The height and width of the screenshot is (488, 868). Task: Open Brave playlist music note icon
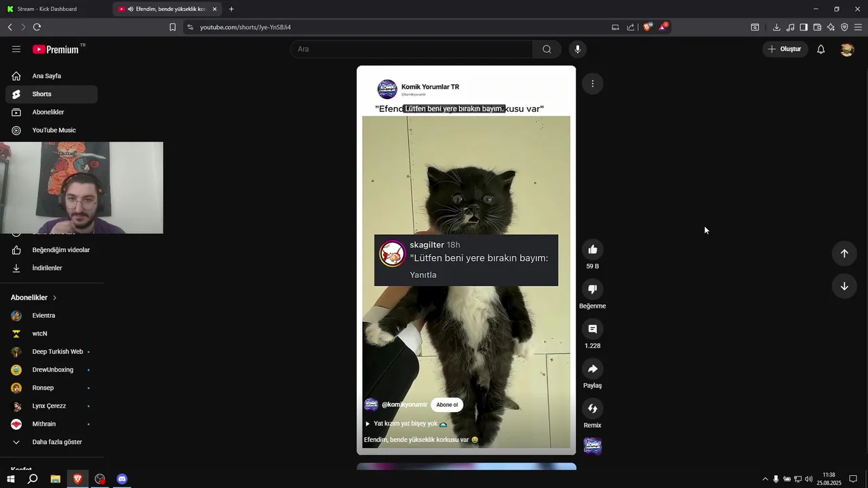click(790, 27)
